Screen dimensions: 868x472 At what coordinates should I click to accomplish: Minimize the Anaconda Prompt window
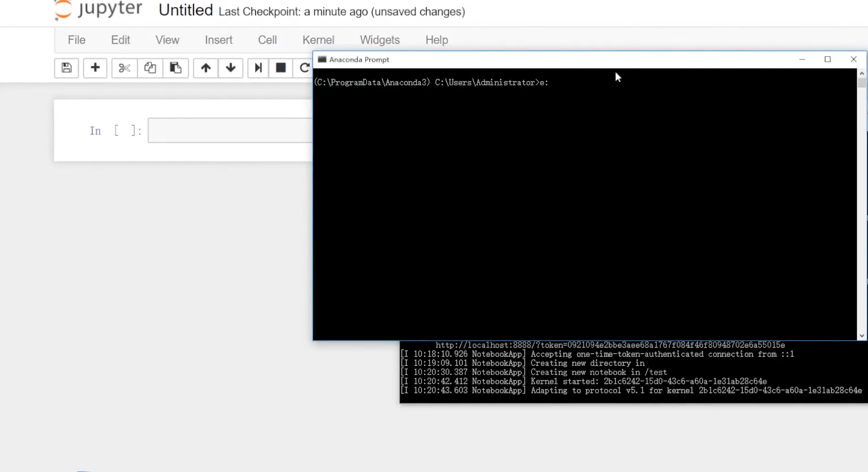802,59
